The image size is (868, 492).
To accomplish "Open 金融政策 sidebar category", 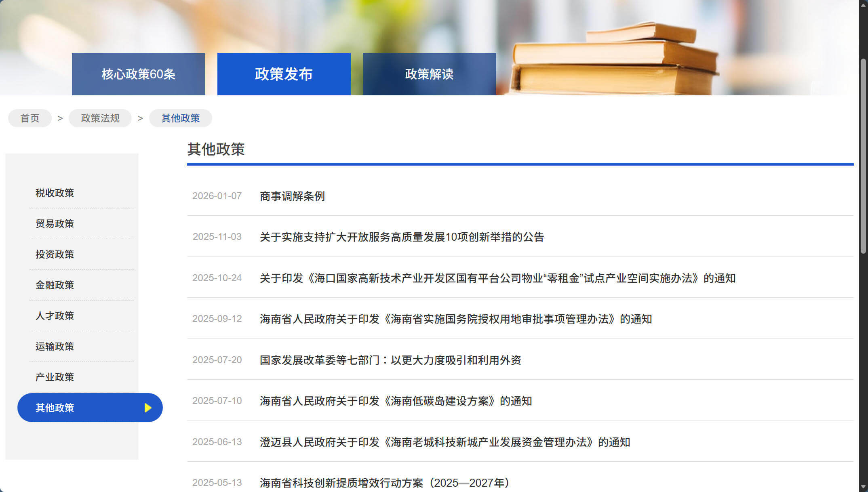I will (x=55, y=285).
